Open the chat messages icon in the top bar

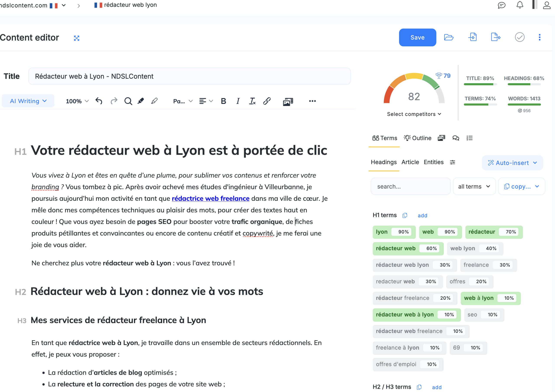(501, 5)
